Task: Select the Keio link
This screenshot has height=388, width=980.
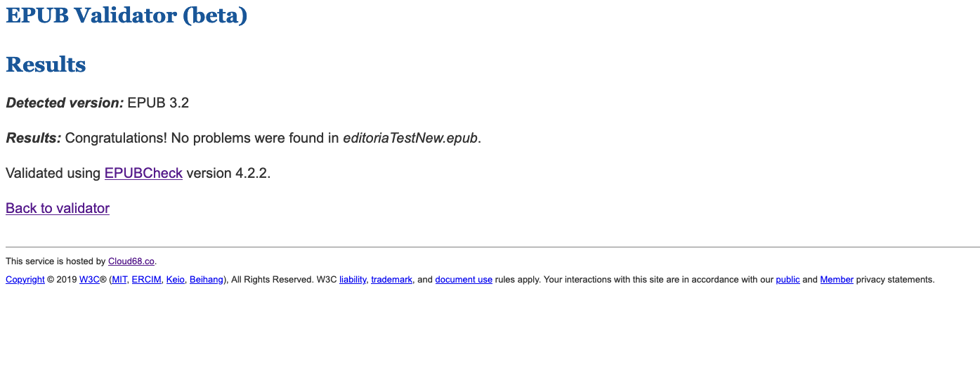Action: pyautogui.click(x=176, y=280)
